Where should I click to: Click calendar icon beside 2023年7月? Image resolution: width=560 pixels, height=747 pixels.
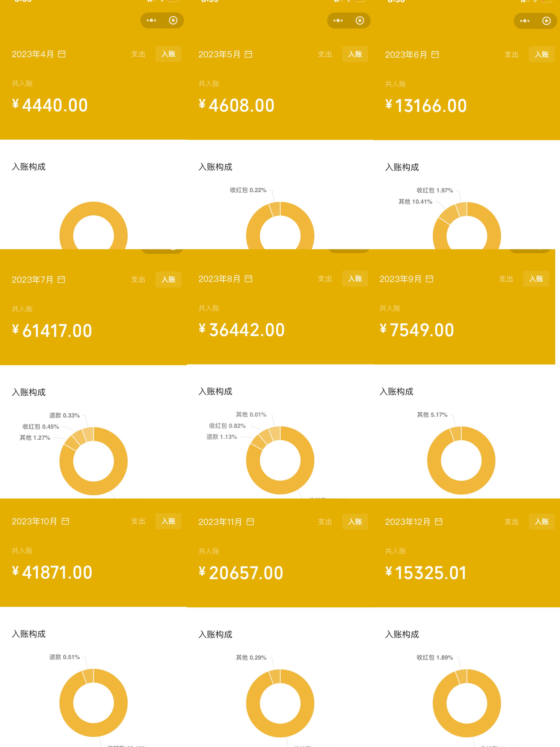(x=61, y=280)
